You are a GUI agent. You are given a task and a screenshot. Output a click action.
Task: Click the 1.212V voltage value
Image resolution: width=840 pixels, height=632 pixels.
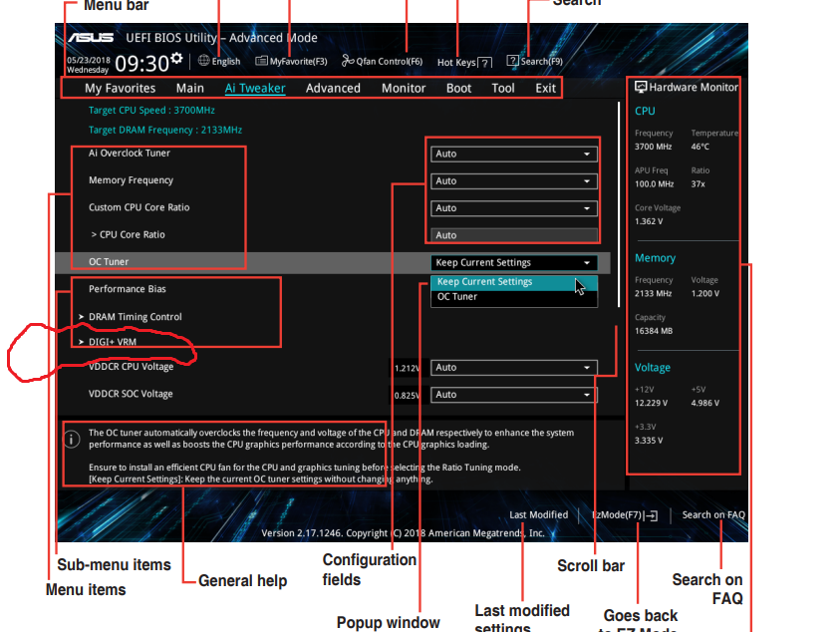click(x=407, y=368)
